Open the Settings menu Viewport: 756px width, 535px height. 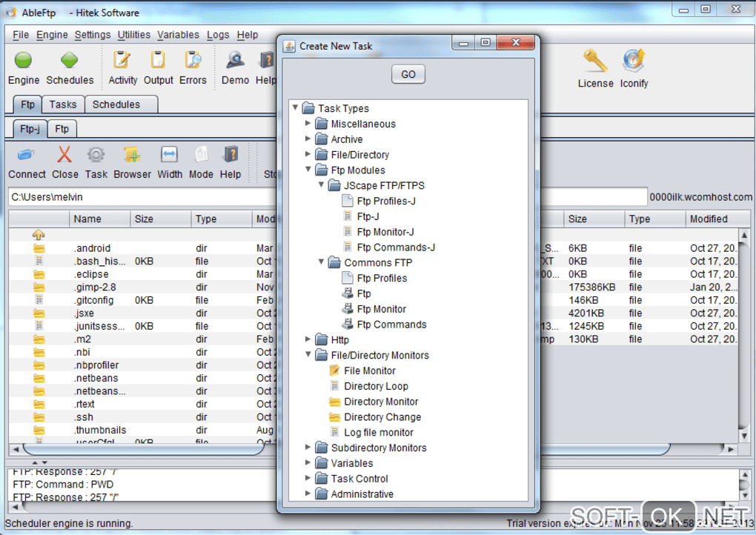(93, 35)
